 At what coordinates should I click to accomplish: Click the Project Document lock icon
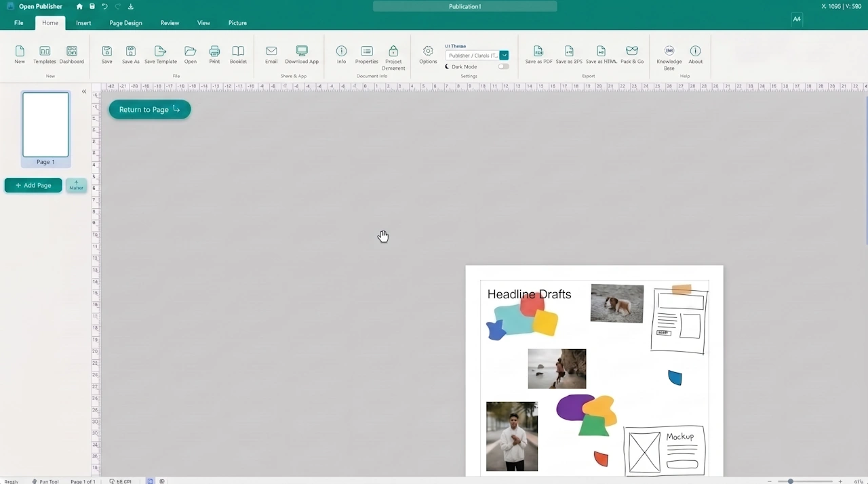393,52
